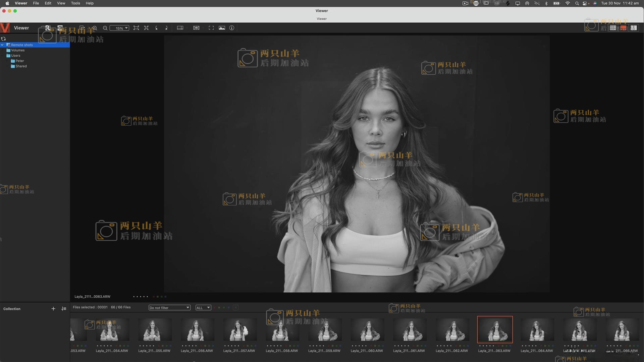Add a new collection with plus button

53,309
